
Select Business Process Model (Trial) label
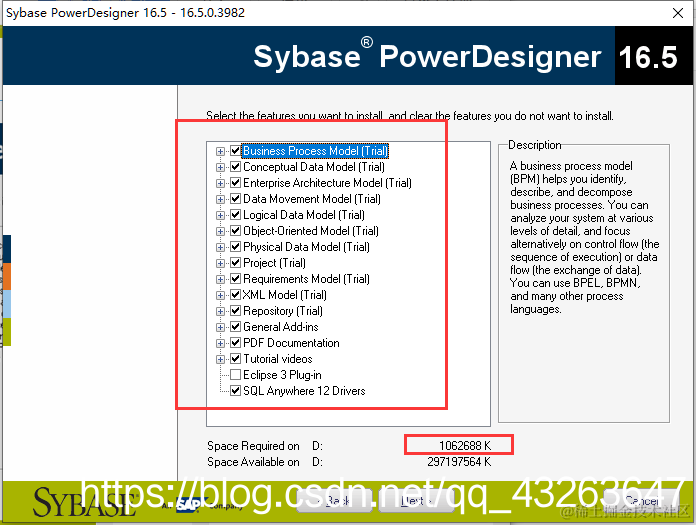[315, 151]
